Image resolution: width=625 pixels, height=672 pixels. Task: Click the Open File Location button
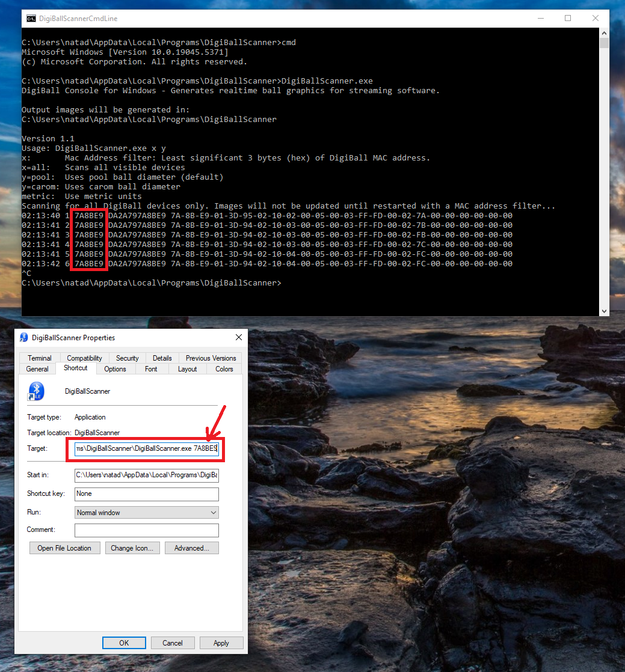coord(64,548)
